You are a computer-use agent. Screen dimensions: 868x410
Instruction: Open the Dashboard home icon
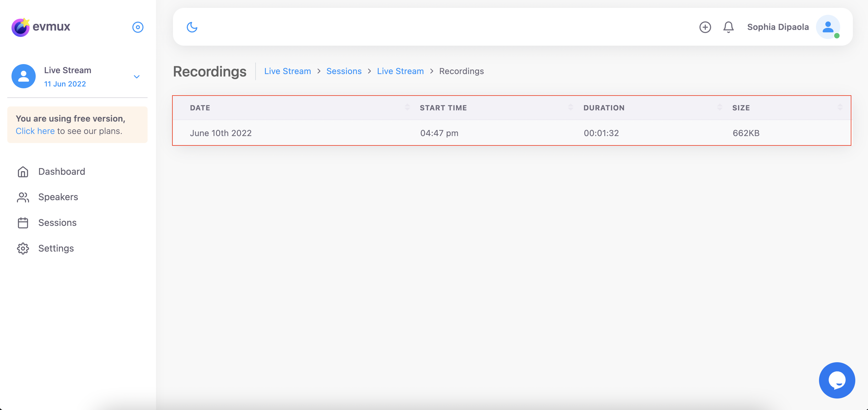(x=23, y=171)
